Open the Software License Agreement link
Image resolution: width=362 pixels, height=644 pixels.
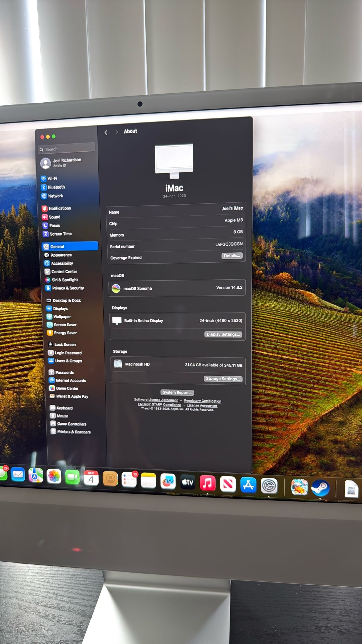(156, 400)
